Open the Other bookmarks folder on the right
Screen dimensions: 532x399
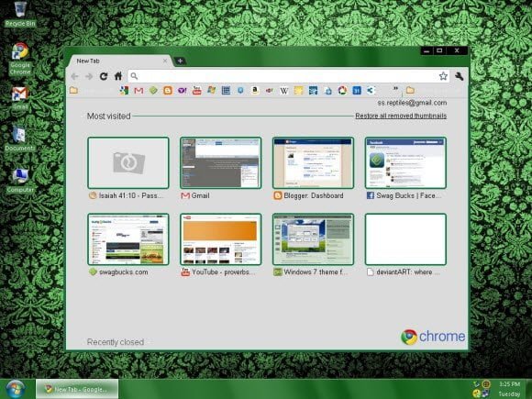(x=410, y=90)
